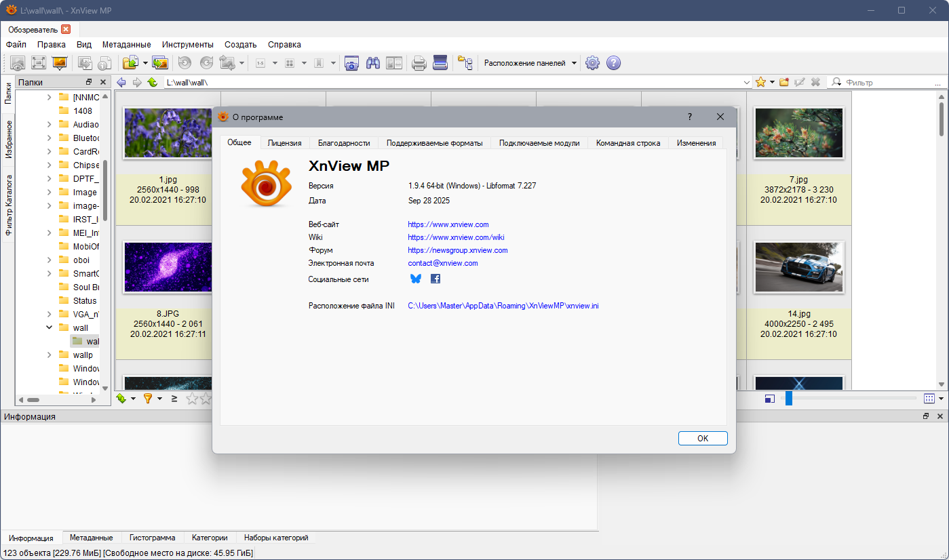Click the blue help question mark icon
The height and width of the screenshot is (560, 949).
tap(613, 63)
